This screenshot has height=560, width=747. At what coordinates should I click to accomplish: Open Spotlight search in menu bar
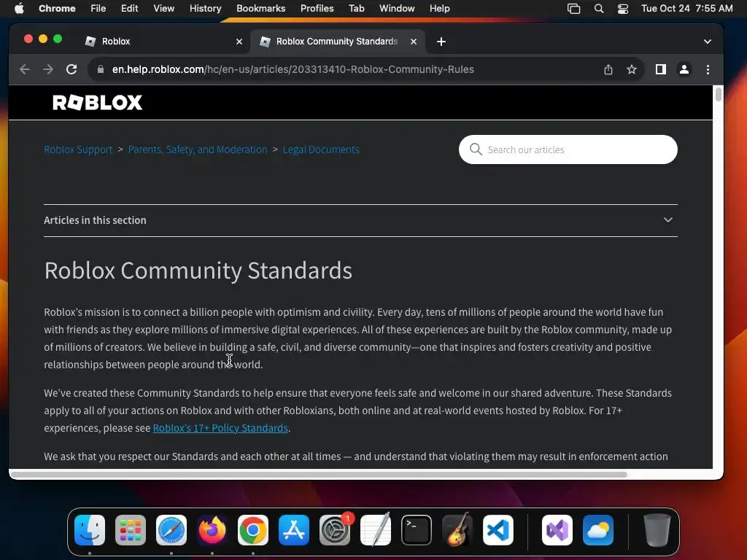click(x=599, y=9)
